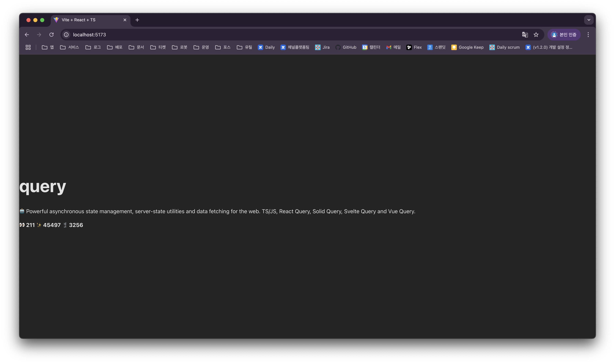Open the Jira bookmark
The height and width of the screenshot is (364, 615).
[x=322, y=47]
